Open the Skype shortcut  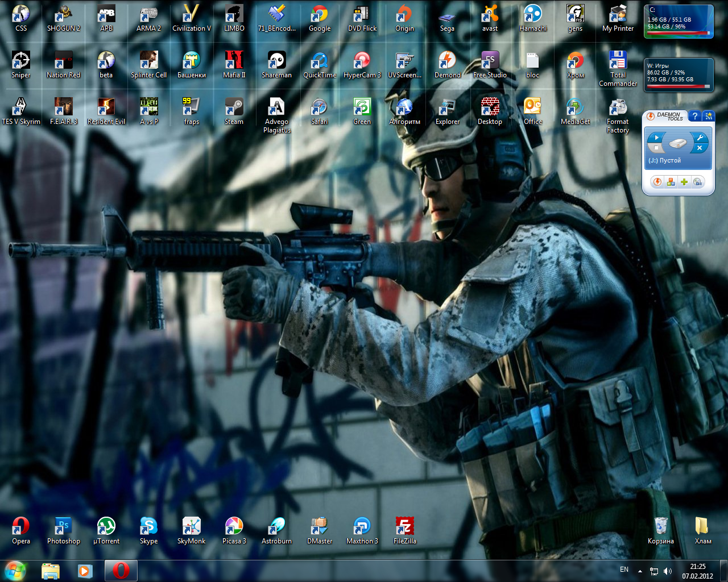pos(149,531)
